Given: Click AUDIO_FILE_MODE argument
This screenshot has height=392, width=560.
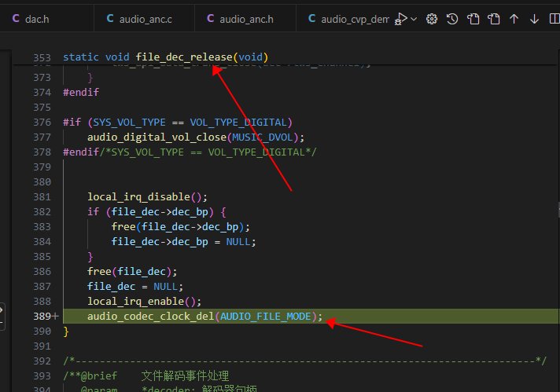Looking at the screenshot, I should [x=266, y=317].
